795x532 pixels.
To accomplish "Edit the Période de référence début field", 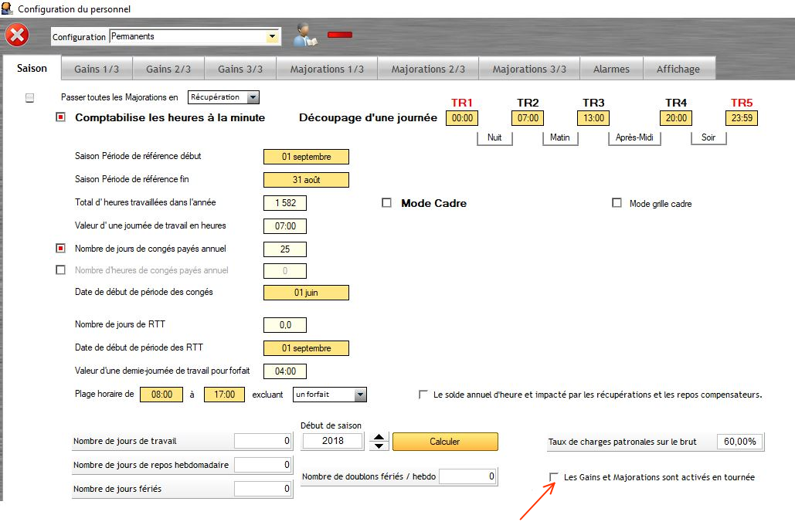I will click(x=306, y=157).
